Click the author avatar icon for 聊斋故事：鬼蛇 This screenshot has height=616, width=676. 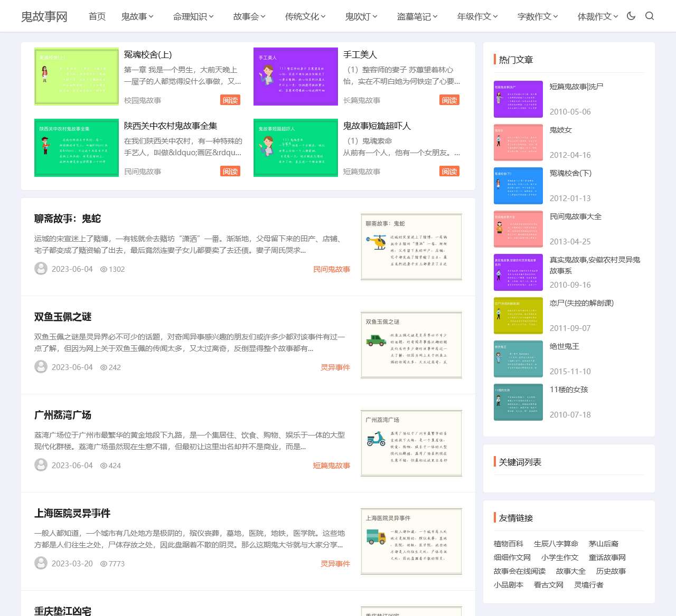(x=41, y=269)
